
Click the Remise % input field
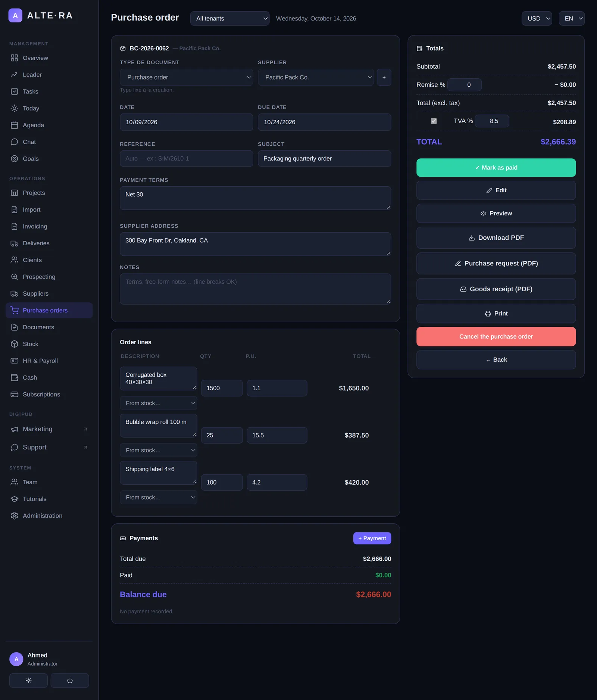click(x=464, y=85)
